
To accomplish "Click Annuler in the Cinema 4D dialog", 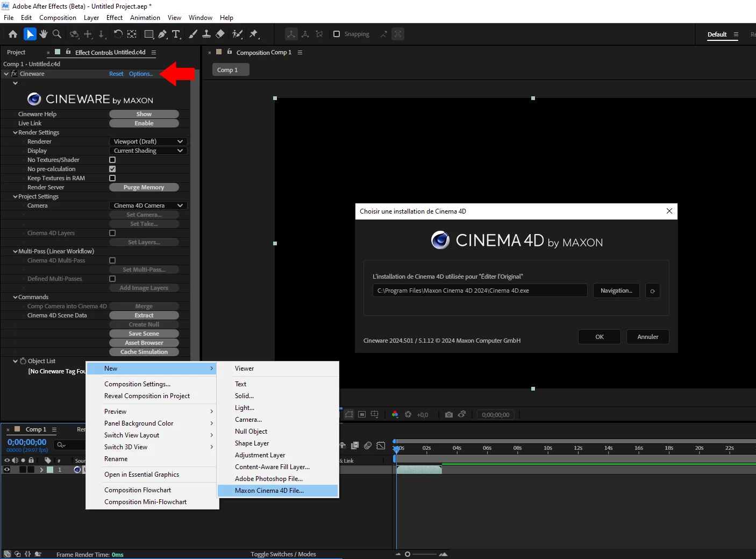I will click(x=648, y=337).
